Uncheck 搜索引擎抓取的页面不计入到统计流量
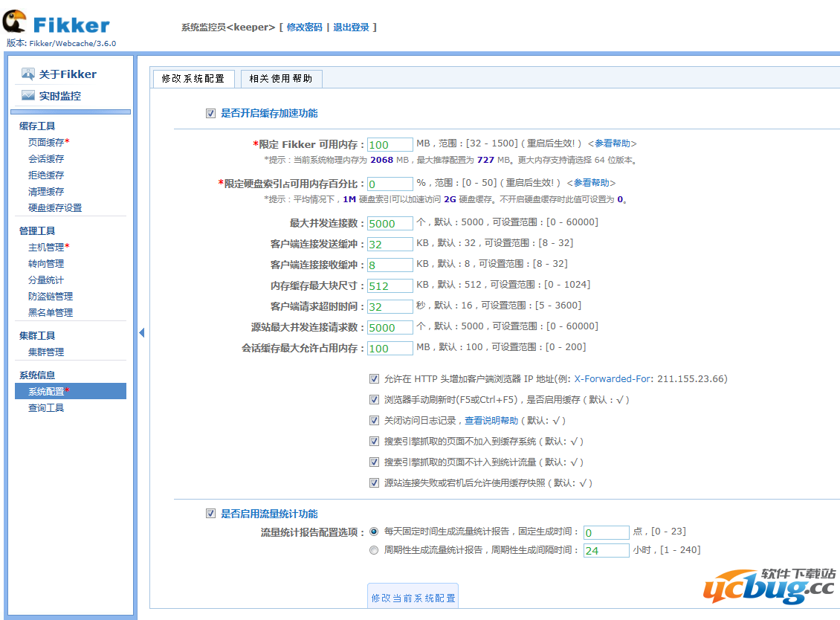 click(x=375, y=462)
